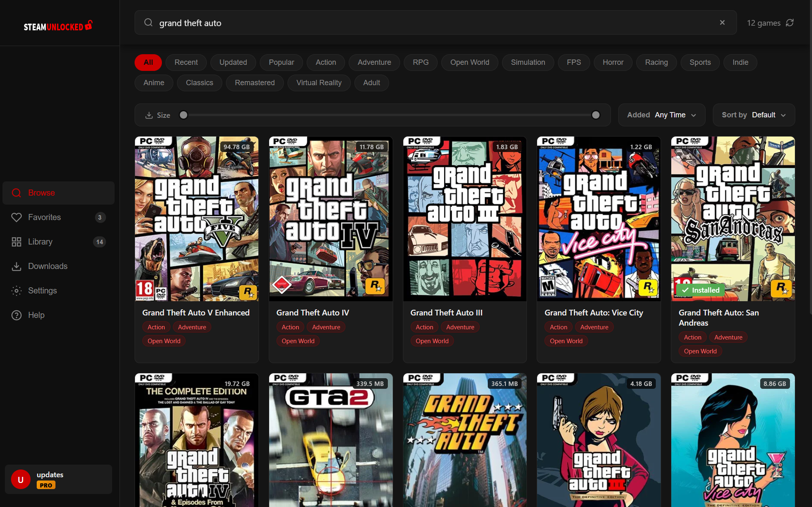Click the PRO badge under updates
This screenshot has width=812, height=507.
pyautogui.click(x=46, y=485)
